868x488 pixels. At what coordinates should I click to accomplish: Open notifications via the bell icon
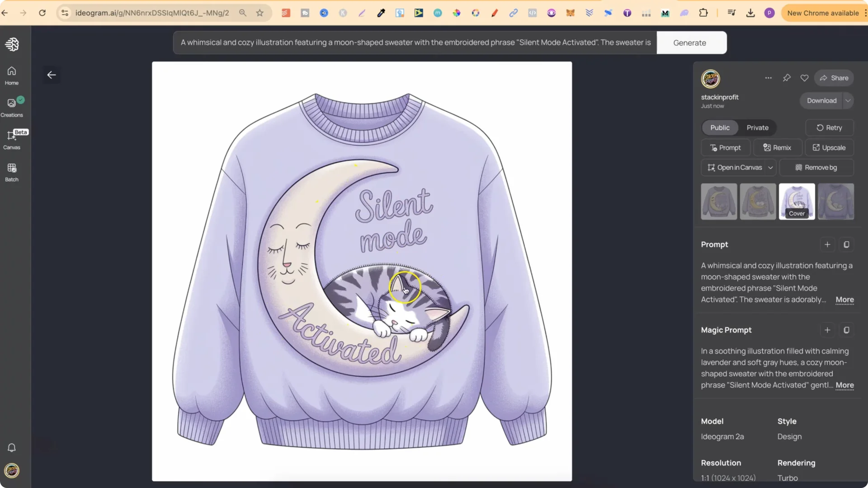click(11, 447)
